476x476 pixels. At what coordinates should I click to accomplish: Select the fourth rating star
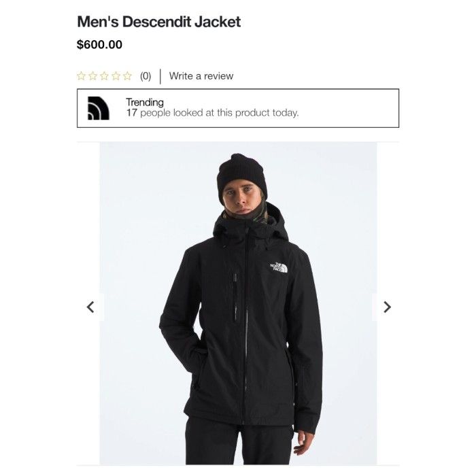(x=116, y=76)
